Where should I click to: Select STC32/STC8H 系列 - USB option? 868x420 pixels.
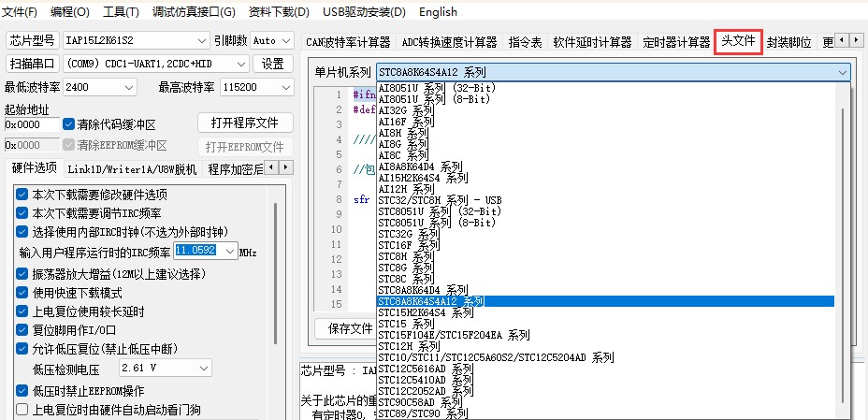coord(605,200)
